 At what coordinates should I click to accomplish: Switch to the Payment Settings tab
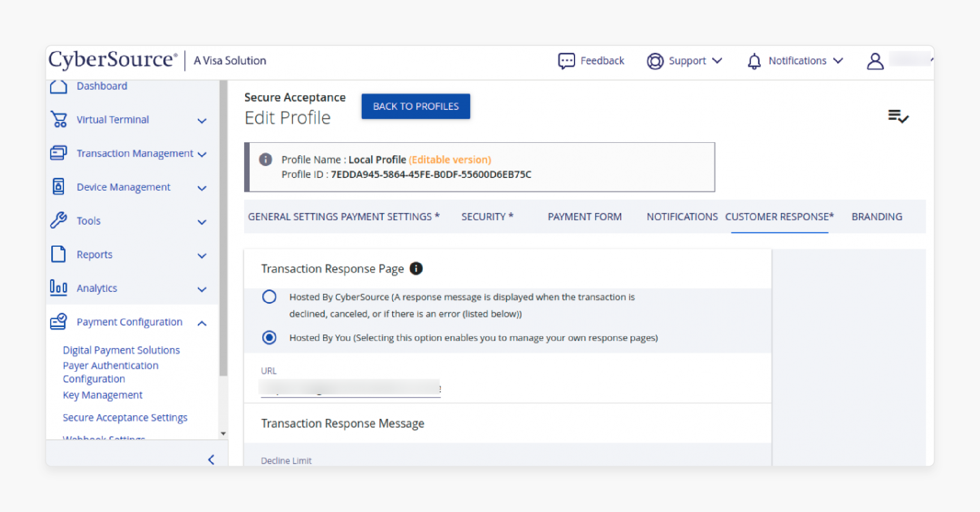click(x=390, y=216)
